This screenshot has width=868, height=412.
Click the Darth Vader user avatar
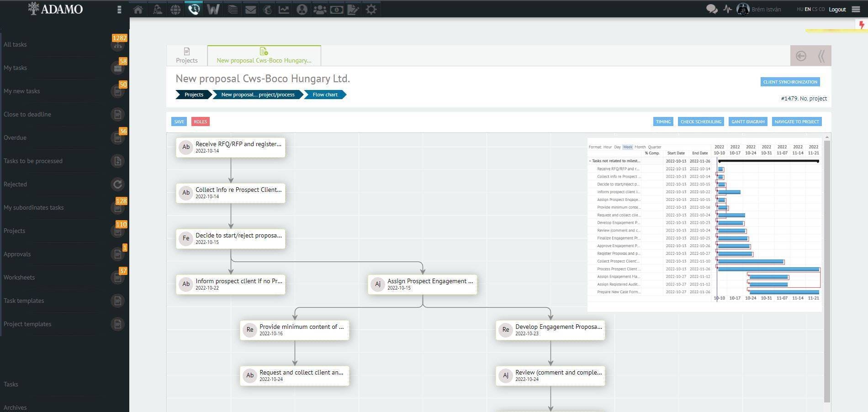pyautogui.click(x=743, y=9)
